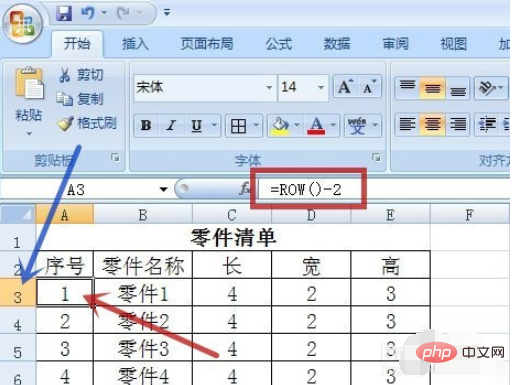This screenshot has height=385, width=515.
Task: Open the 宋体 font name dropdown
Action: coord(269,88)
